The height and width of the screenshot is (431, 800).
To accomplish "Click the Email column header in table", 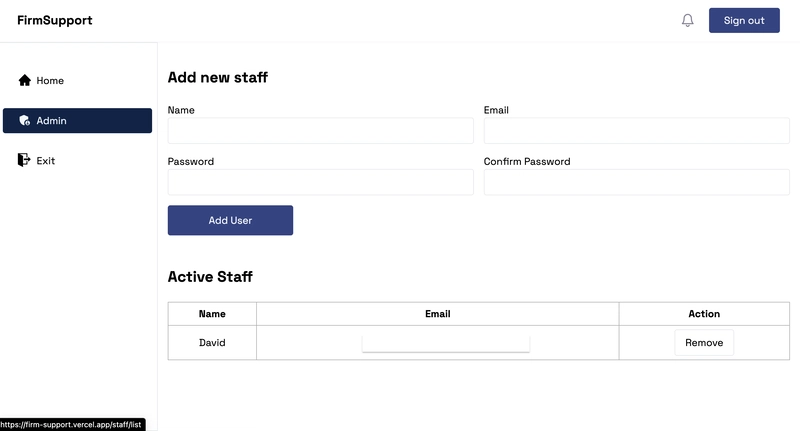I will pyautogui.click(x=438, y=314).
